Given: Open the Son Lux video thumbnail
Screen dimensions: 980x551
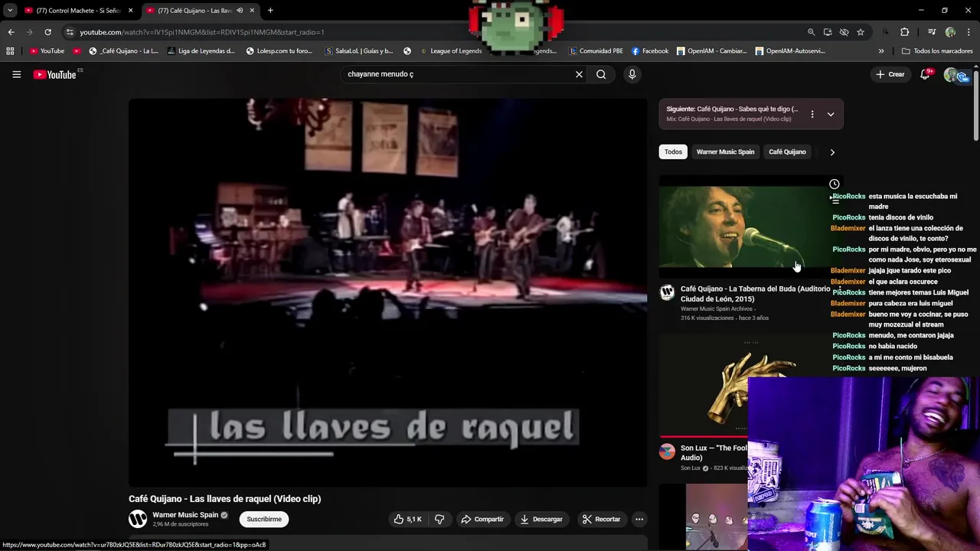Looking at the screenshot, I should pyautogui.click(x=703, y=385).
